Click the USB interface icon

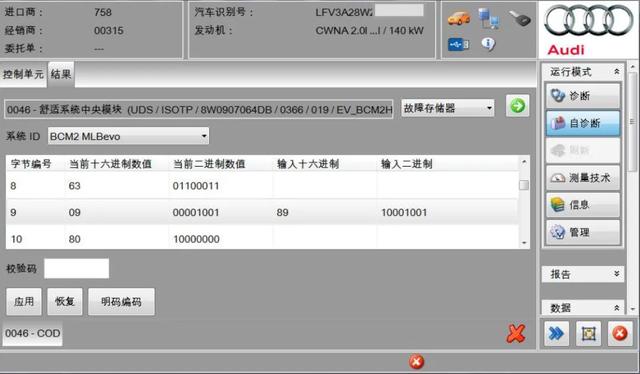(458, 44)
